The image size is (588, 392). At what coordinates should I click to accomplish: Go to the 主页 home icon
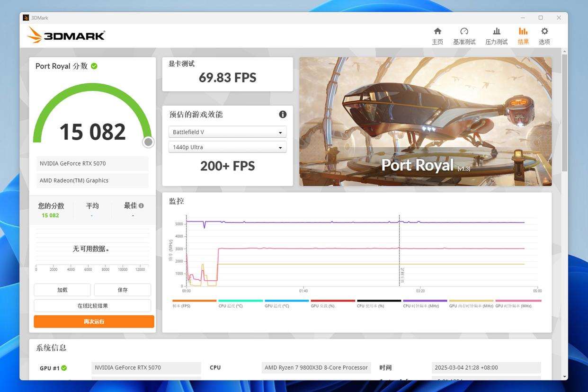[437, 31]
